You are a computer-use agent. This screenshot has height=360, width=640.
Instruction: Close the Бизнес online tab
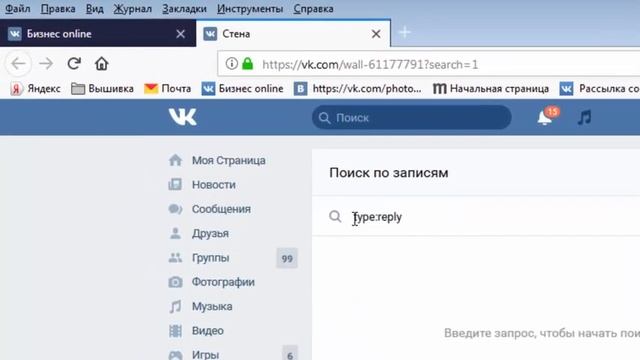click(180, 34)
